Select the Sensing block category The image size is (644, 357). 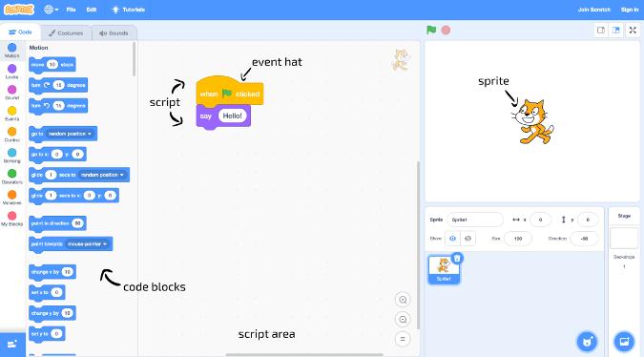click(x=11, y=156)
